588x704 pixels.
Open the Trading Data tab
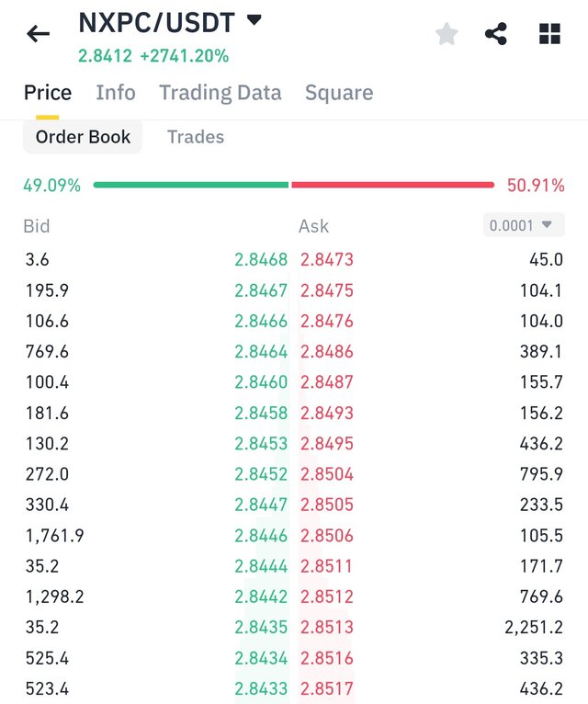coord(220,93)
